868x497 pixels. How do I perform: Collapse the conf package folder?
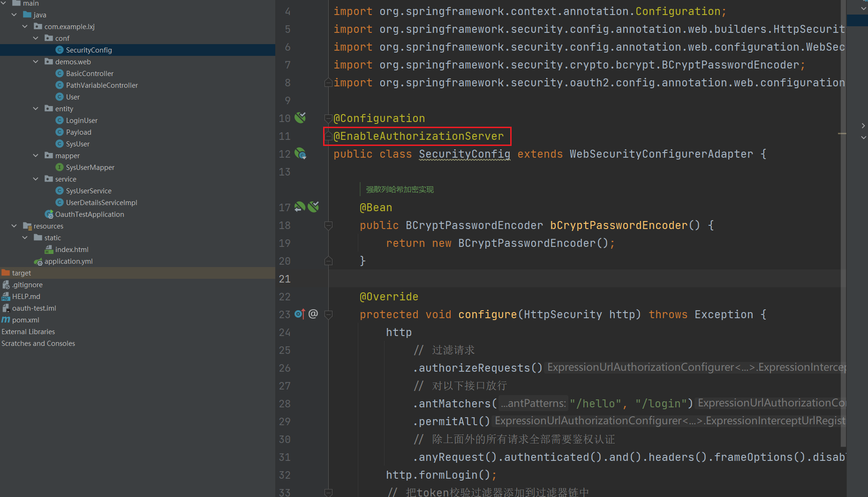(x=36, y=38)
